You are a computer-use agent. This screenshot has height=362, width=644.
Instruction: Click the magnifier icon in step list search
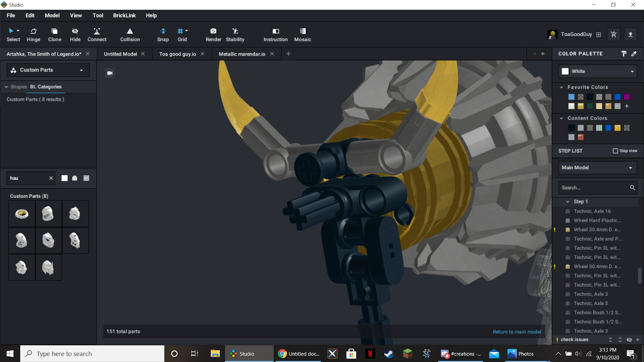click(632, 188)
